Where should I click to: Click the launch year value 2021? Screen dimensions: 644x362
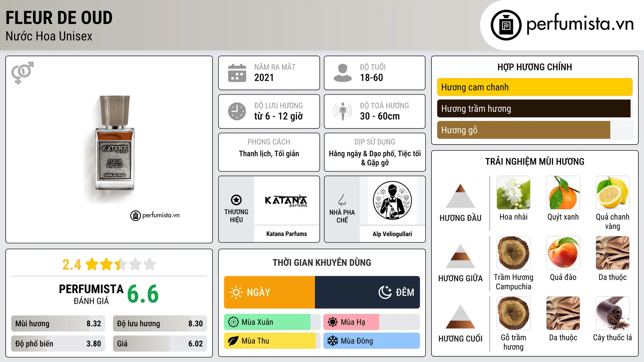pos(264,78)
